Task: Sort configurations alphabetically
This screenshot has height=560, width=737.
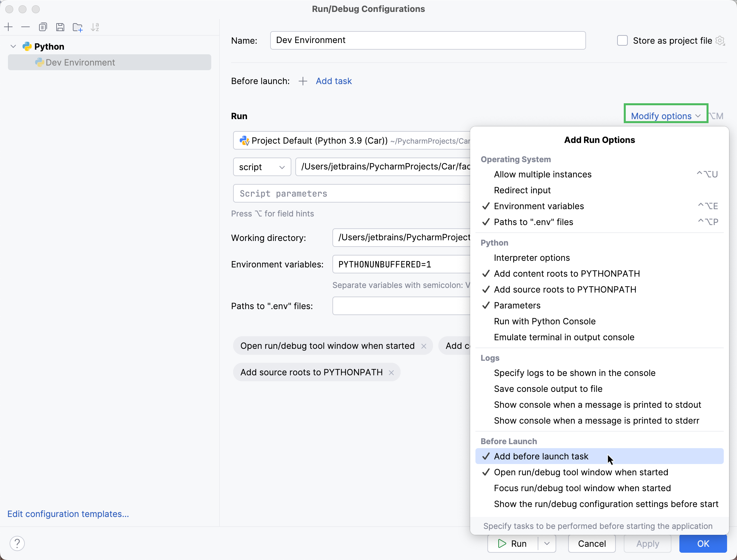Action: [95, 27]
